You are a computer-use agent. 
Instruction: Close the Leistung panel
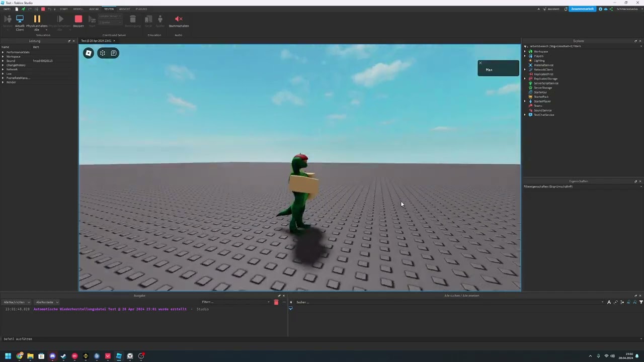(x=73, y=41)
